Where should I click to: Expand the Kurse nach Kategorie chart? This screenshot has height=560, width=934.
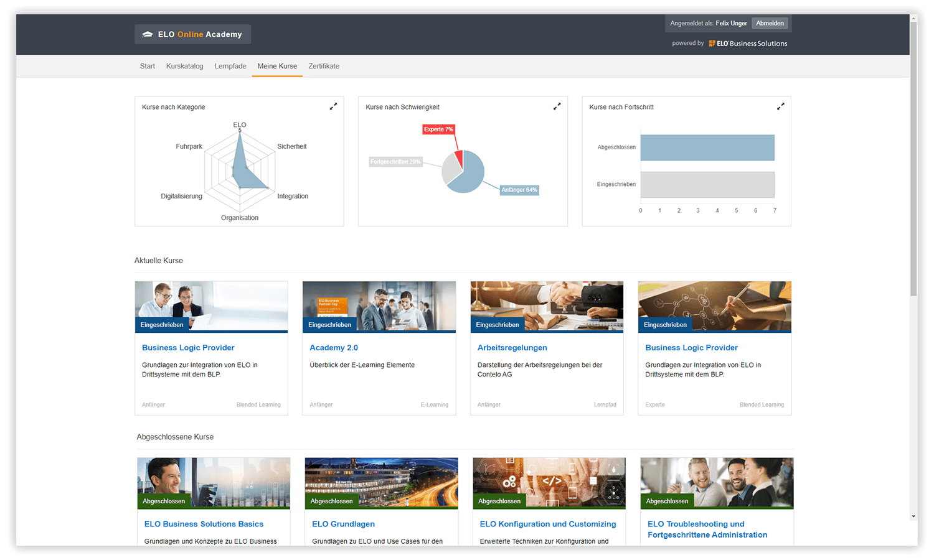click(333, 106)
